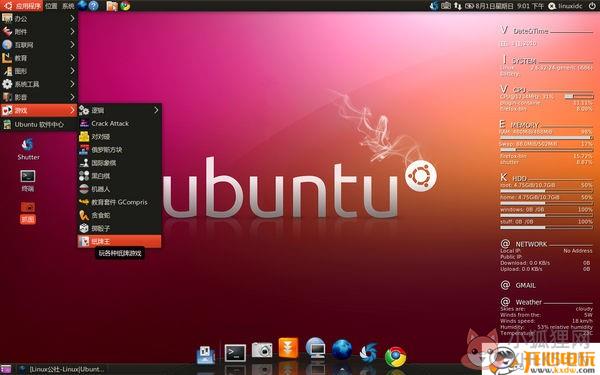
Task: Open the Shutter desktop icon
Action: point(28,149)
